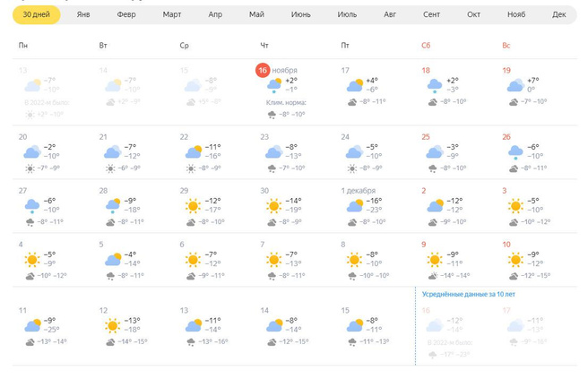
Task: Click the sun icon for December 9
Action: 435,260
